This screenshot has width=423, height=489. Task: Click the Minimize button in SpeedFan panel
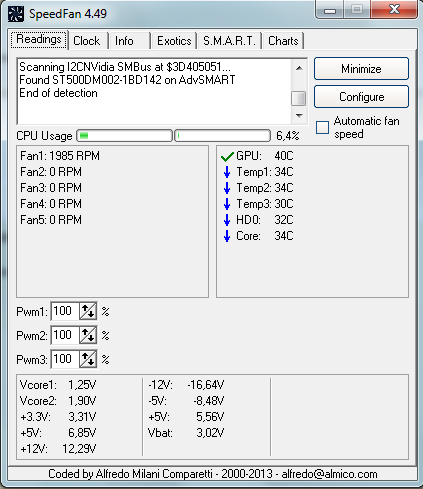(361, 69)
